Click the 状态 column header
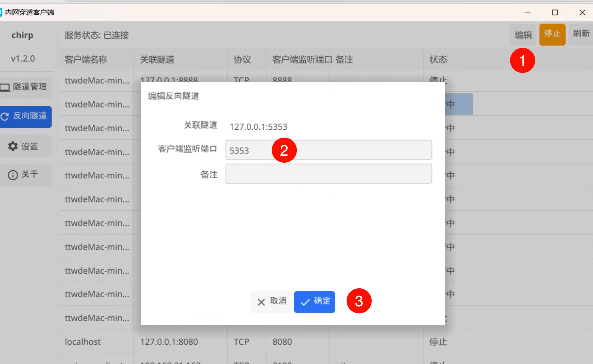Image resolution: width=593 pixels, height=364 pixels. [438, 60]
